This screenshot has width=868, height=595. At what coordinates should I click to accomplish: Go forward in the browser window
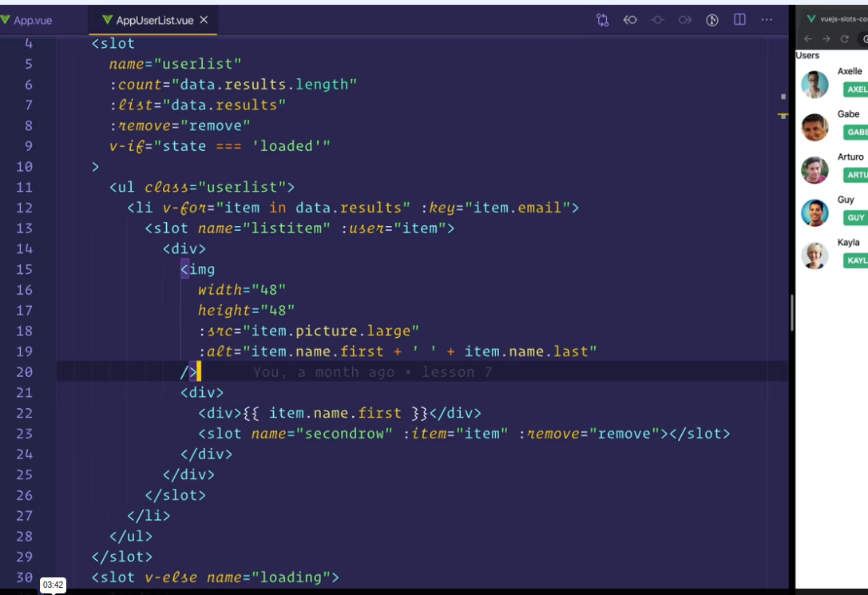(x=826, y=39)
